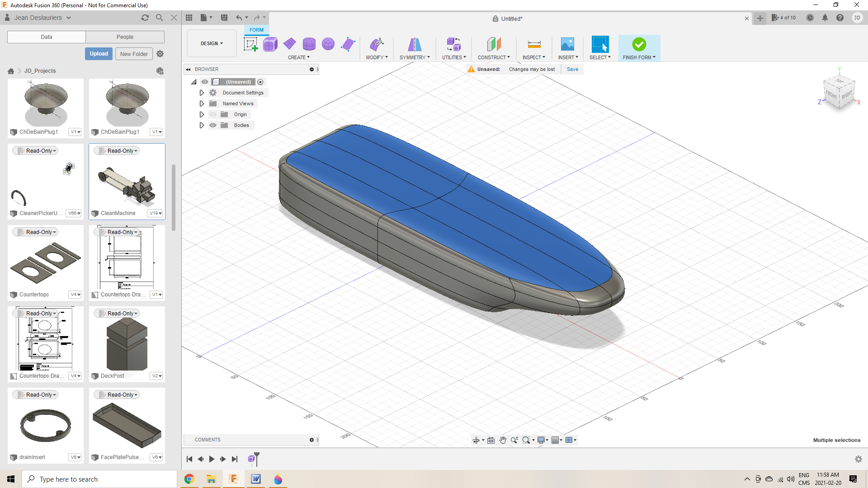Click the JD_Projects breadcrumb
The width and height of the screenshot is (868, 488).
click(40, 71)
